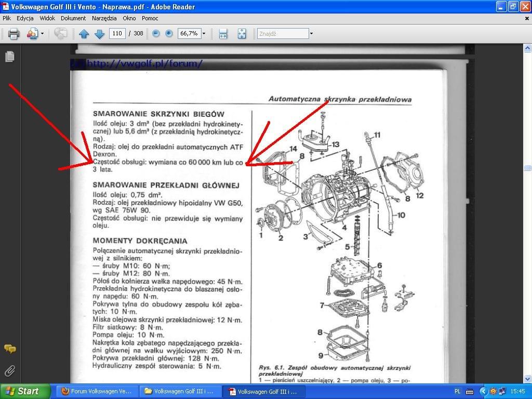Open the Edycja menu
Screen dimensions: 532x399
click(25, 18)
